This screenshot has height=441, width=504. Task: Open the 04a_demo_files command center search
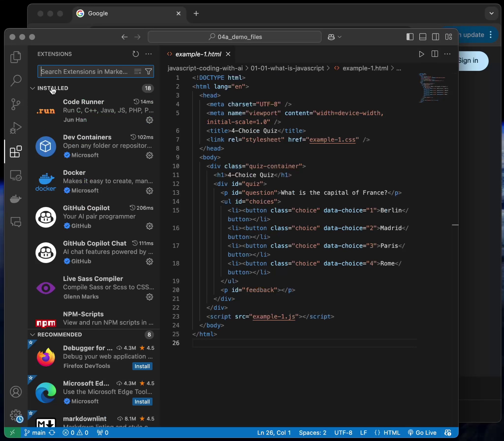pyautogui.click(x=235, y=37)
